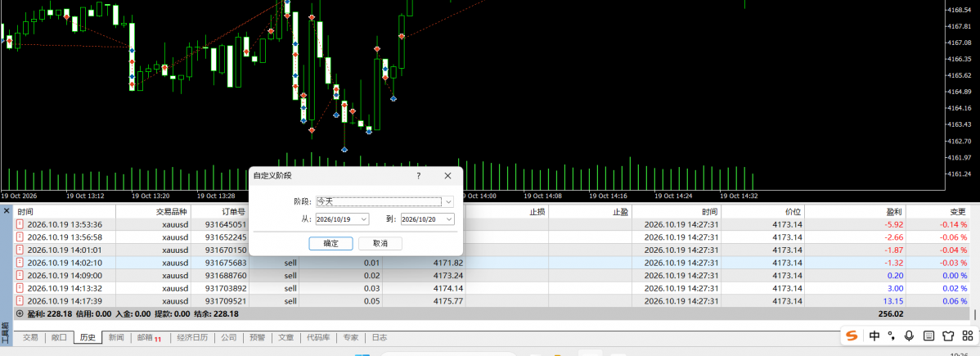Open the 阶段 period combo box showing 今天
980x356 pixels.
coord(385,201)
